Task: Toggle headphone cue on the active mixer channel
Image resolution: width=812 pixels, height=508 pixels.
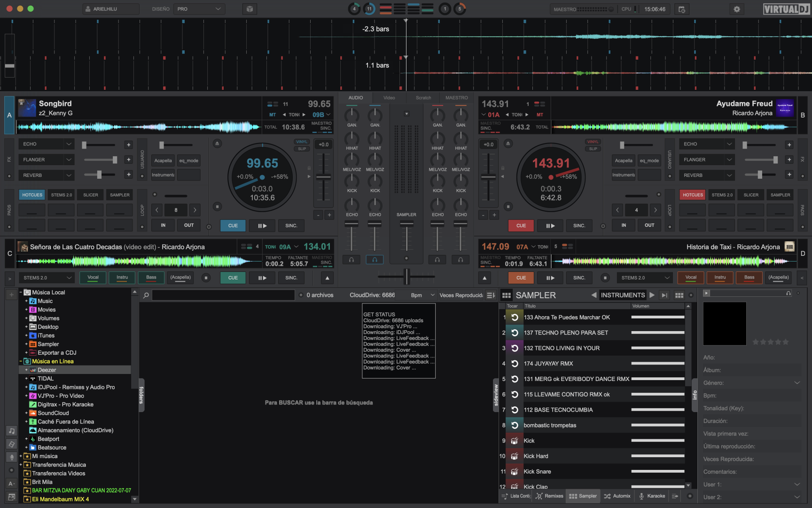Action: pos(375,260)
